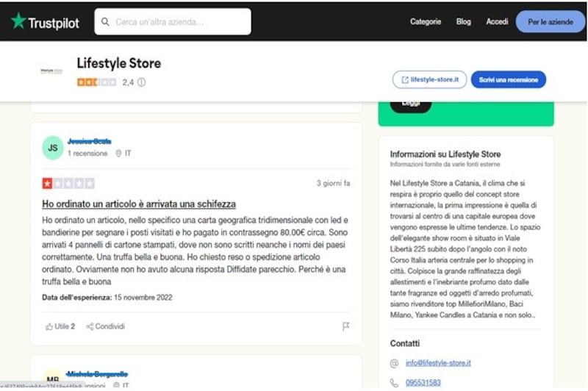Click the JS user avatar
The image size is (588, 391).
point(52,148)
